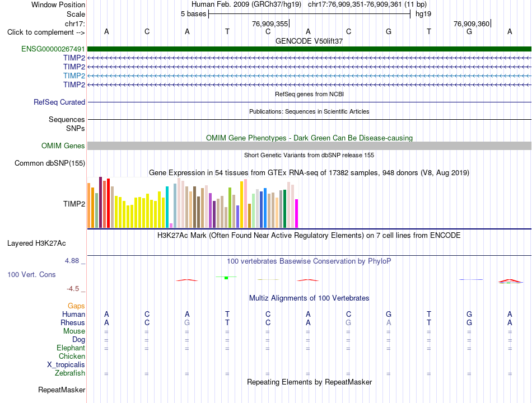Click the "5 bases" scale label
Viewport: 532px width, 403px height.
coord(193,14)
